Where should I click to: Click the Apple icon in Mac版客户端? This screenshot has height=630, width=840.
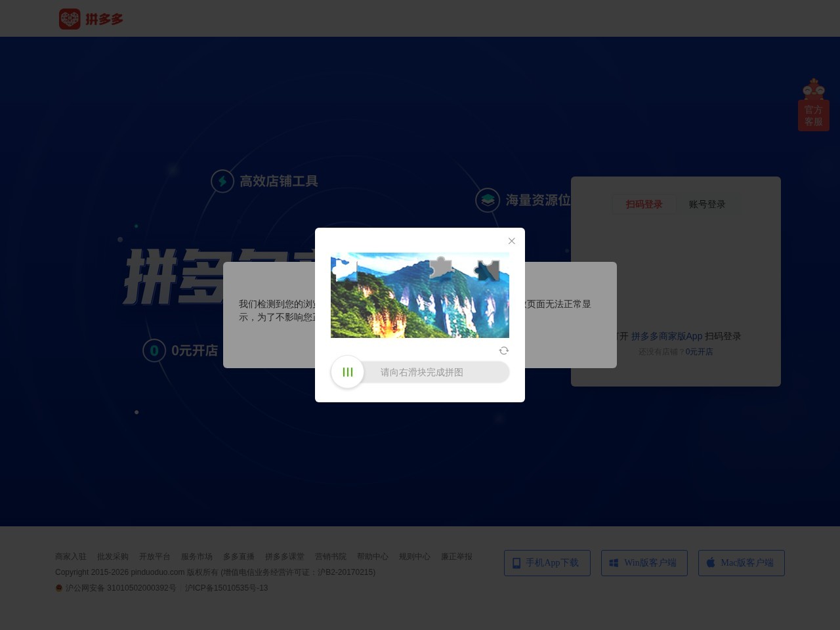tap(711, 562)
